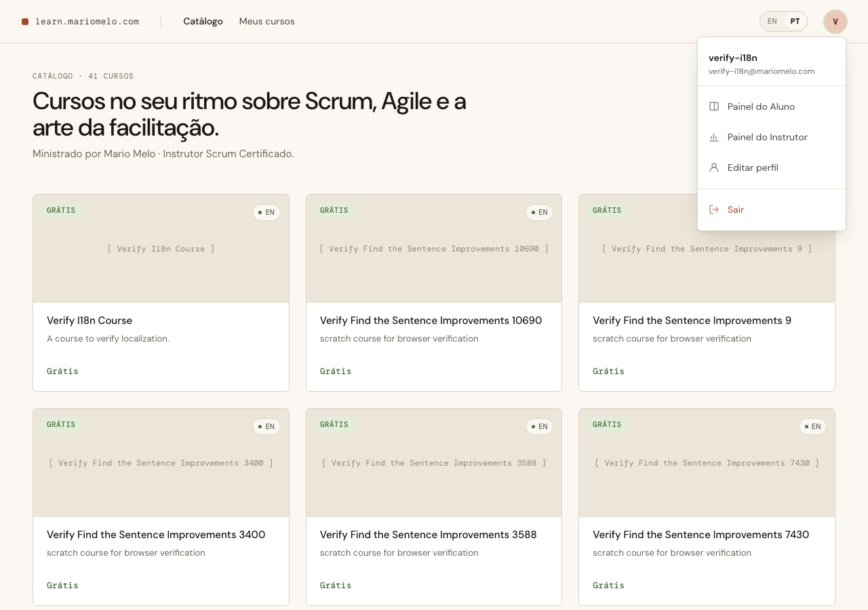868x610 pixels.
Task: Choose Editar perfil from the menu
Action: [x=772, y=167]
